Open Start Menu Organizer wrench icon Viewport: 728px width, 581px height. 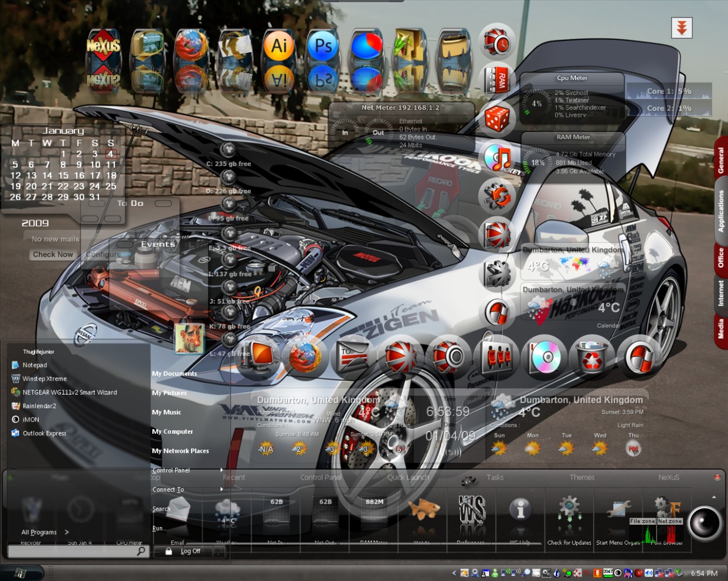tap(618, 510)
